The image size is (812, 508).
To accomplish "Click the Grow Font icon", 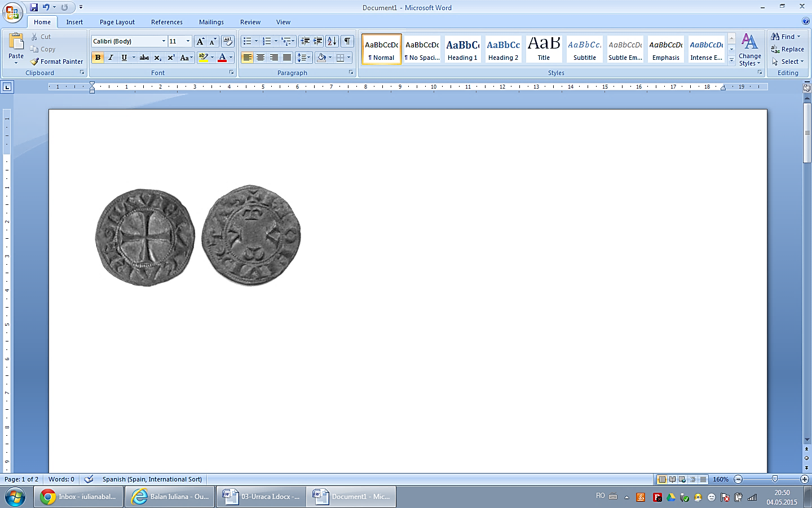I will 200,41.
